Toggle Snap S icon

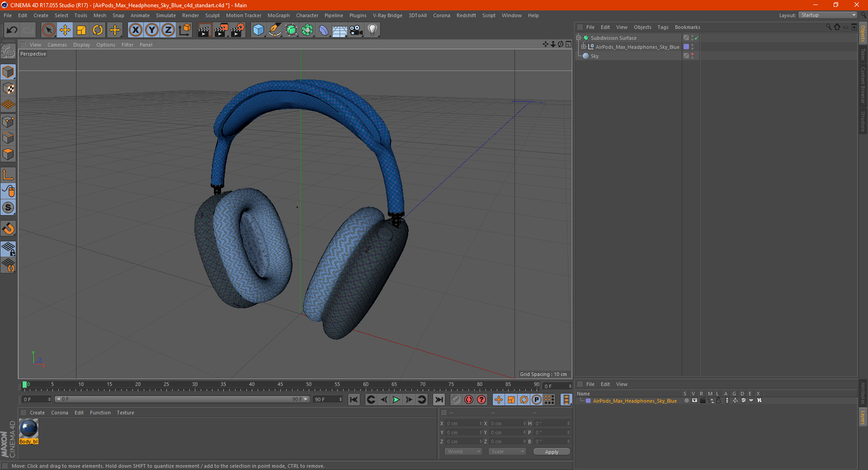click(8, 207)
